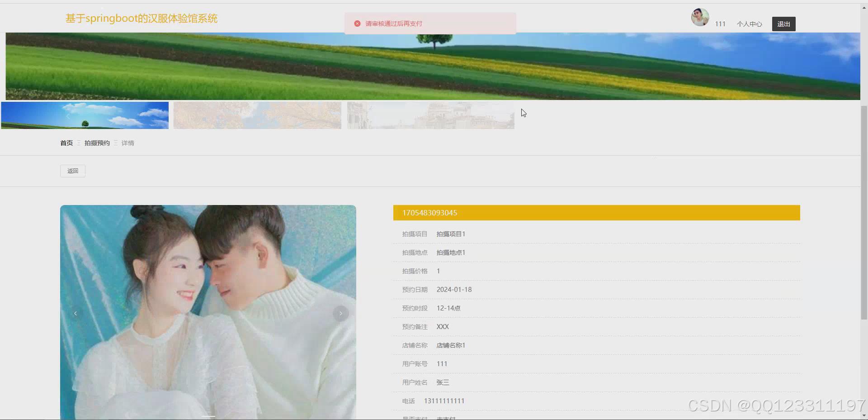Select the palace scenery banner thumbnail

tap(430, 115)
